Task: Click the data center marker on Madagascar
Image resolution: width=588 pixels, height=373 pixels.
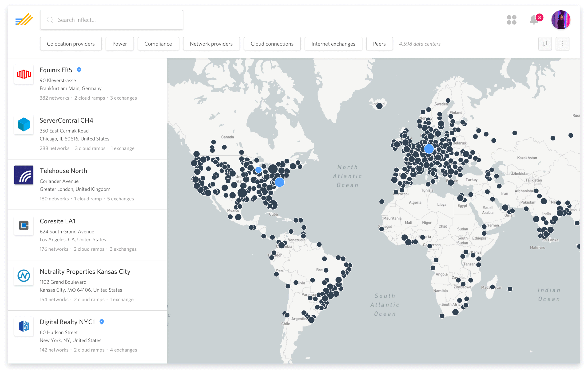Action: pyautogui.click(x=493, y=287)
